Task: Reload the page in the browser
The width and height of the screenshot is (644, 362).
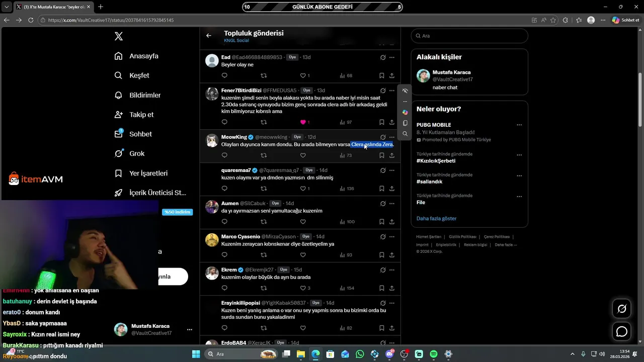Action: [x=31, y=20]
